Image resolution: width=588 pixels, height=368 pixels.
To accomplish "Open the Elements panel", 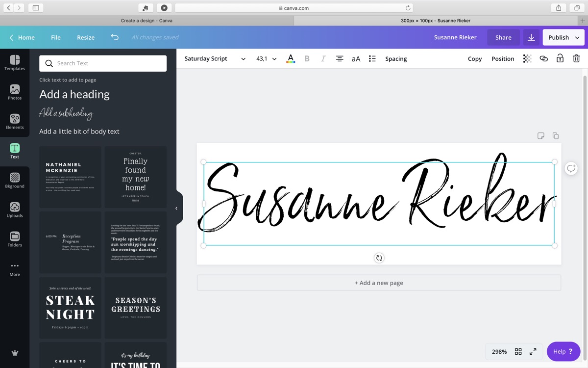I will click(15, 122).
